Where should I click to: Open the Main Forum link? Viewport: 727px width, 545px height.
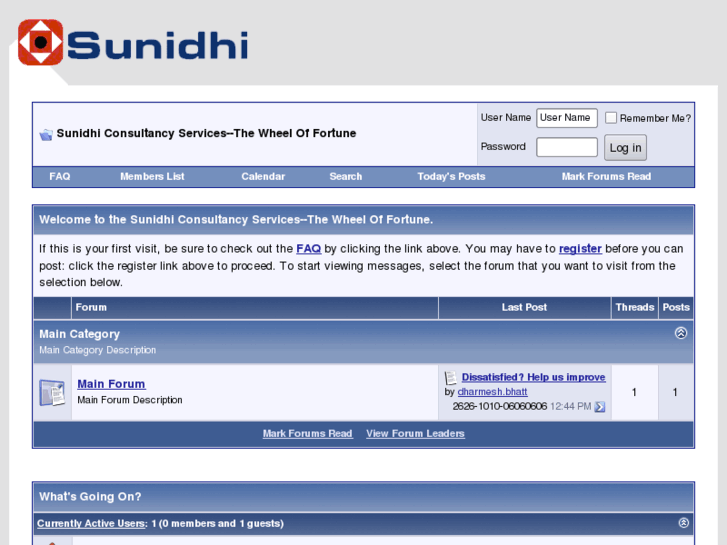click(x=111, y=384)
